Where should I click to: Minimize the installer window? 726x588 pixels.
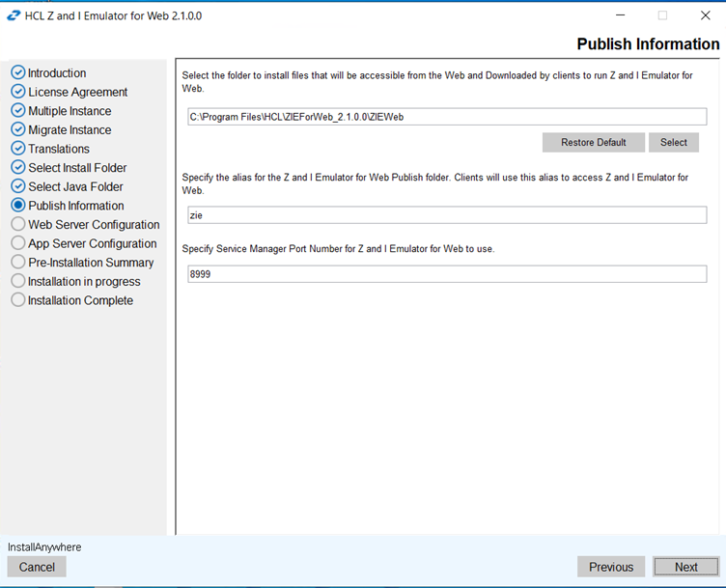tap(621, 15)
